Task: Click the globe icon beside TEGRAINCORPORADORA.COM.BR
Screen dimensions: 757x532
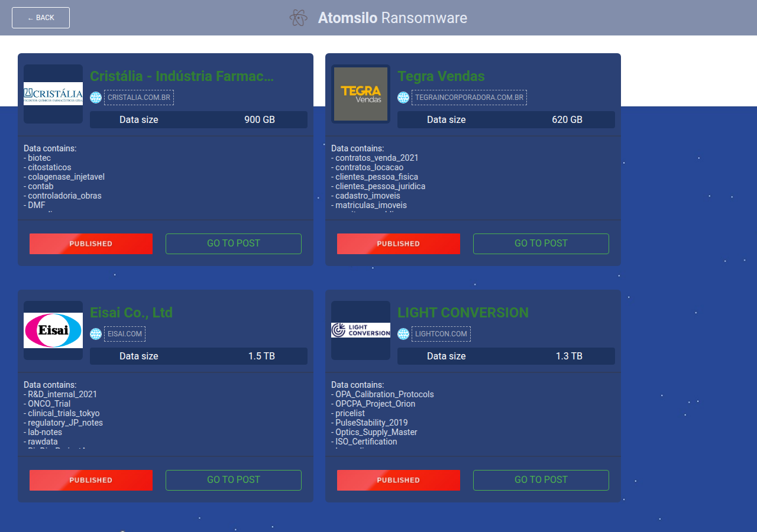Action: tap(403, 98)
